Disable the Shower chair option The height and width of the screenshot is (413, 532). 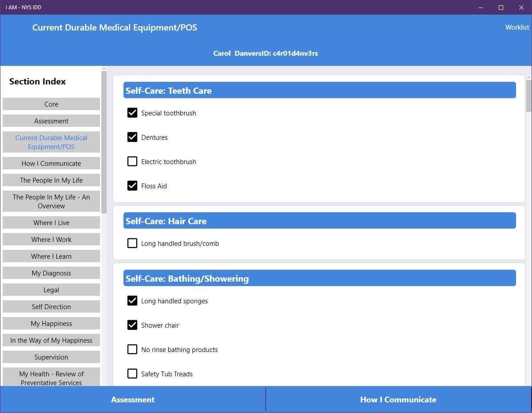coord(132,325)
